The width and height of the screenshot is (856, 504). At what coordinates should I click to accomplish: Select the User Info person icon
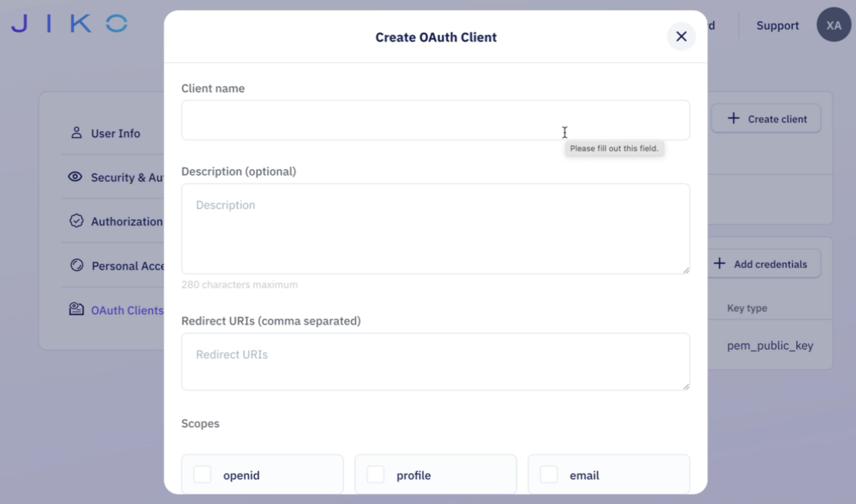[76, 133]
